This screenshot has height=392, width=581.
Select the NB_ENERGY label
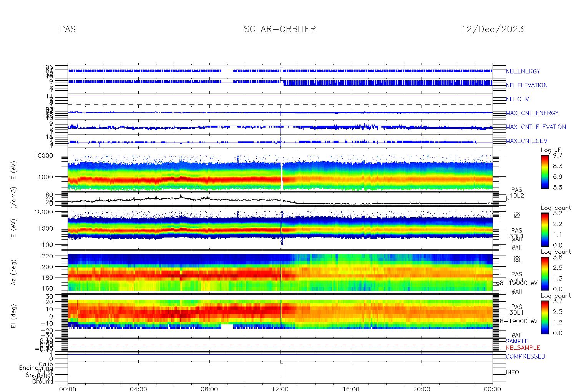(523, 71)
